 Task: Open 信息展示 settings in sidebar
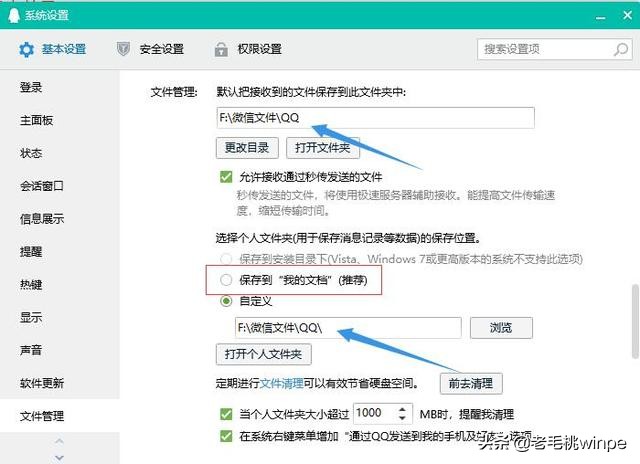(42, 219)
